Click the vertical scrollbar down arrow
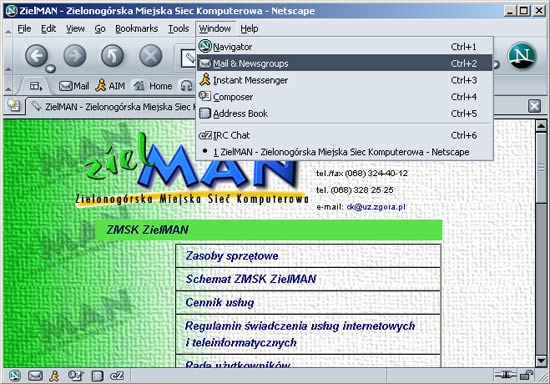550x384 pixels. (541, 361)
